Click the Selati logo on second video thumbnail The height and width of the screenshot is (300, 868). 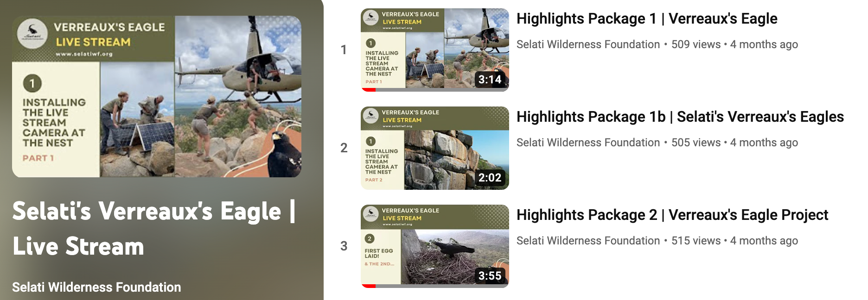[x=370, y=116]
